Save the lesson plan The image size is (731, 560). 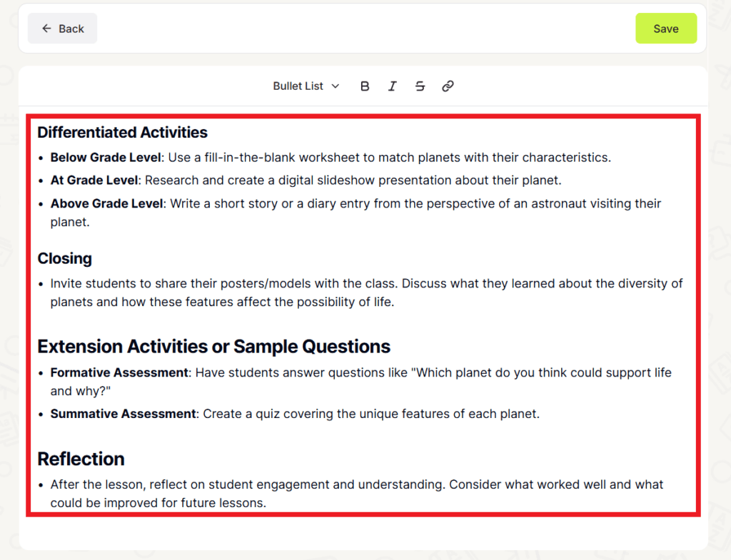tap(665, 28)
